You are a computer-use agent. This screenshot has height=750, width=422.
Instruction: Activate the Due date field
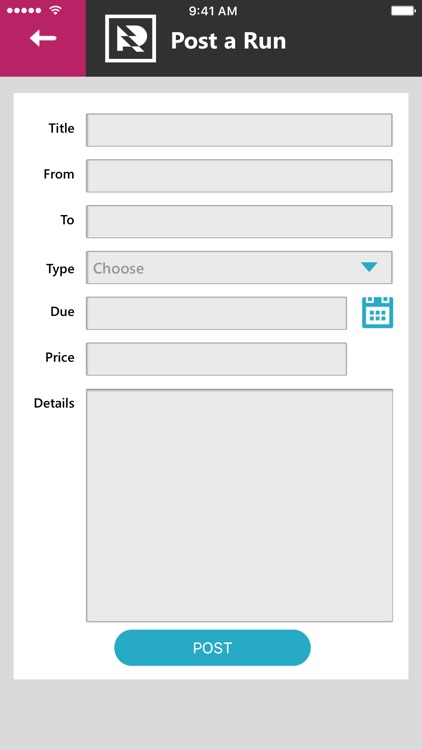216,313
